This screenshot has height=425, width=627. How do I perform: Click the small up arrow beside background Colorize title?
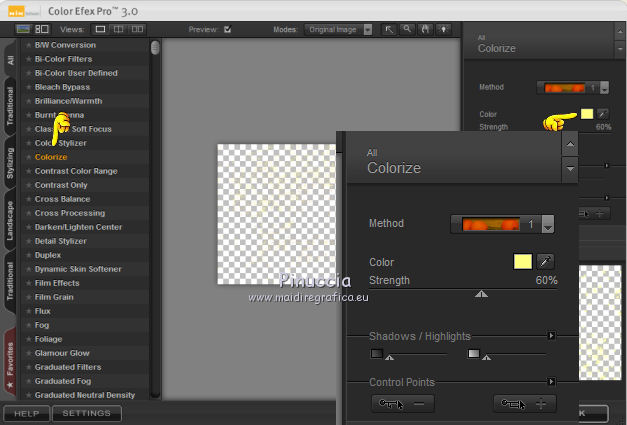pos(620,31)
